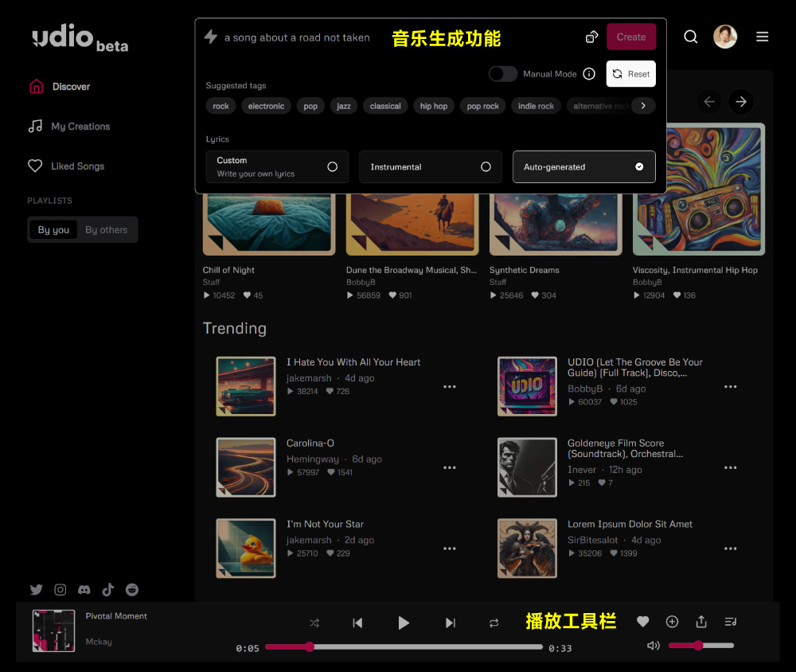Screen dimensions: 796x672
Task: Open Udio's TikTok icon
Action: [108, 590]
